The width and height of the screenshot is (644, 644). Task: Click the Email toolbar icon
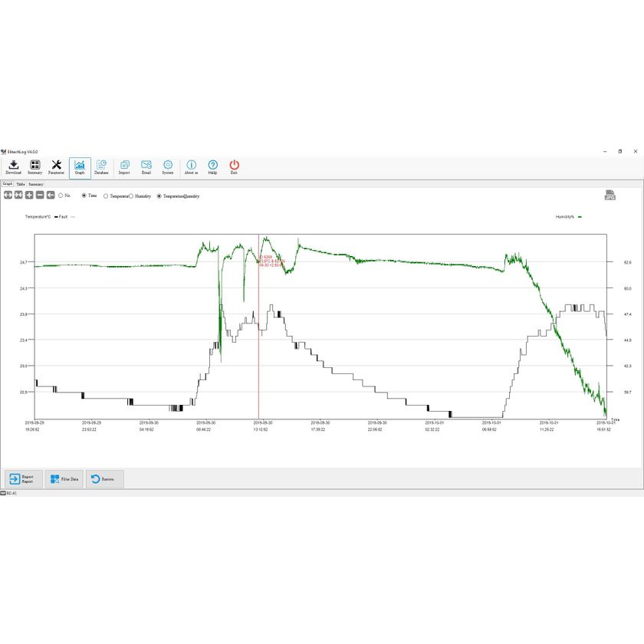tap(146, 167)
